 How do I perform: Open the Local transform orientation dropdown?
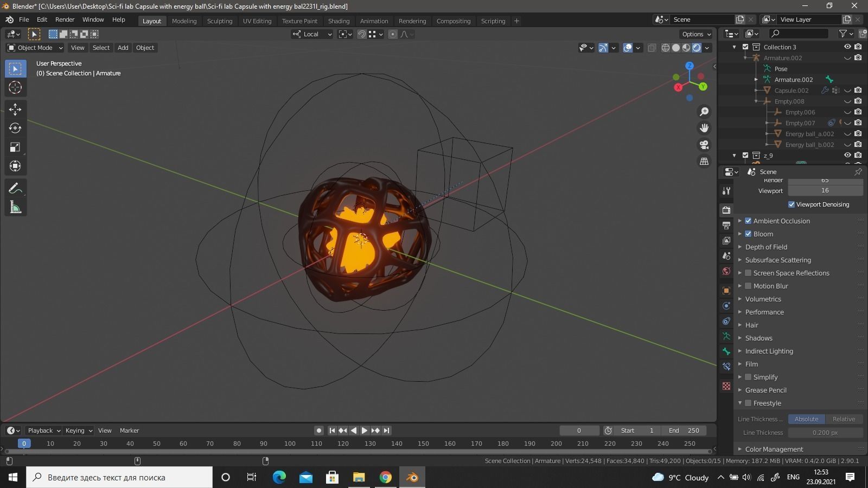pos(312,34)
